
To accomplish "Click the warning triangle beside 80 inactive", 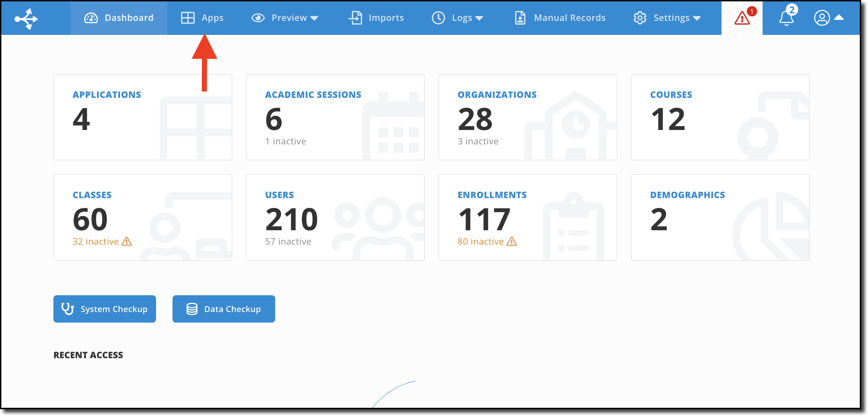I will 512,242.
